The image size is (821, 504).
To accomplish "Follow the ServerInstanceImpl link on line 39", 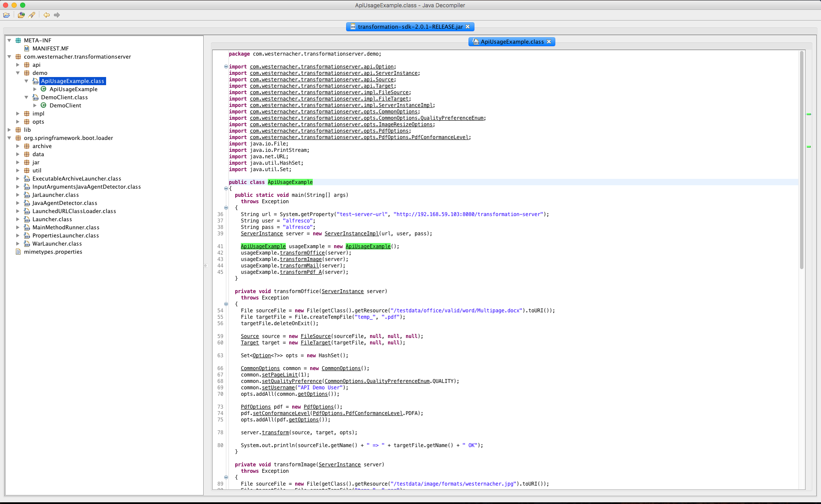I will (x=351, y=234).
